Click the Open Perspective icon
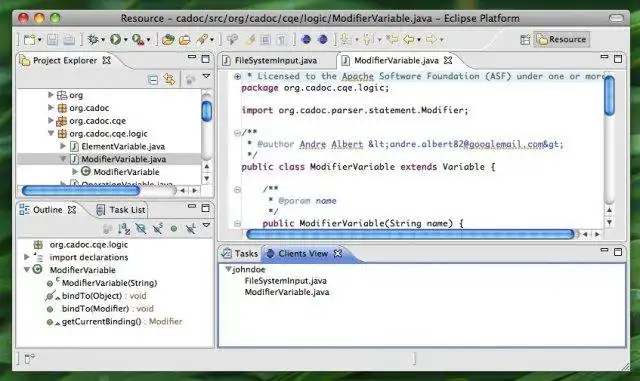The image size is (640, 381). 525,40
